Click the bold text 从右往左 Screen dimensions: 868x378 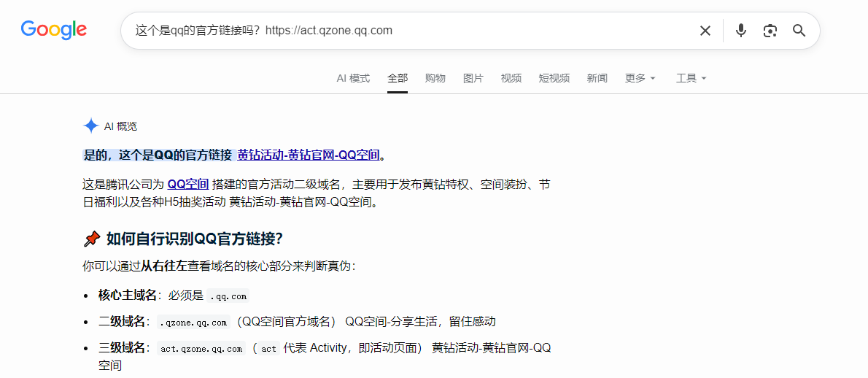coord(164,267)
